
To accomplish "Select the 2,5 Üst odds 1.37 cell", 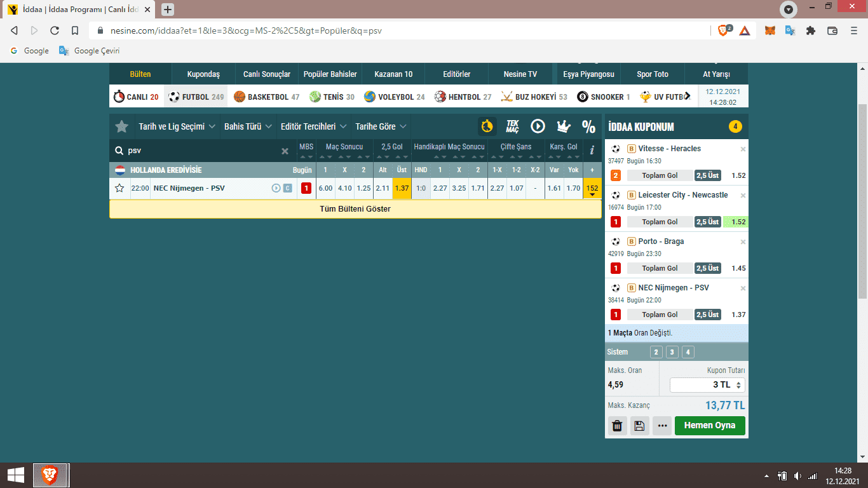I will (x=402, y=188).
